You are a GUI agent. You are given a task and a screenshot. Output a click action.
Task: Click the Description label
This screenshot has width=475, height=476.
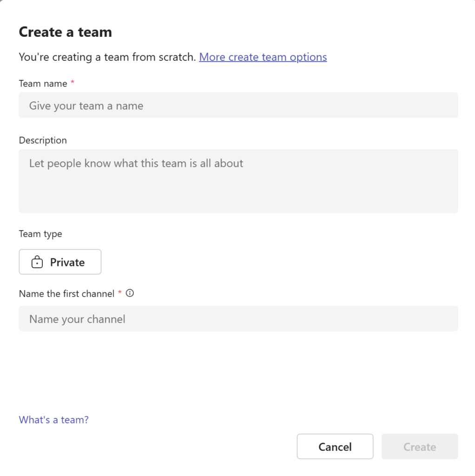coord(43,140)
